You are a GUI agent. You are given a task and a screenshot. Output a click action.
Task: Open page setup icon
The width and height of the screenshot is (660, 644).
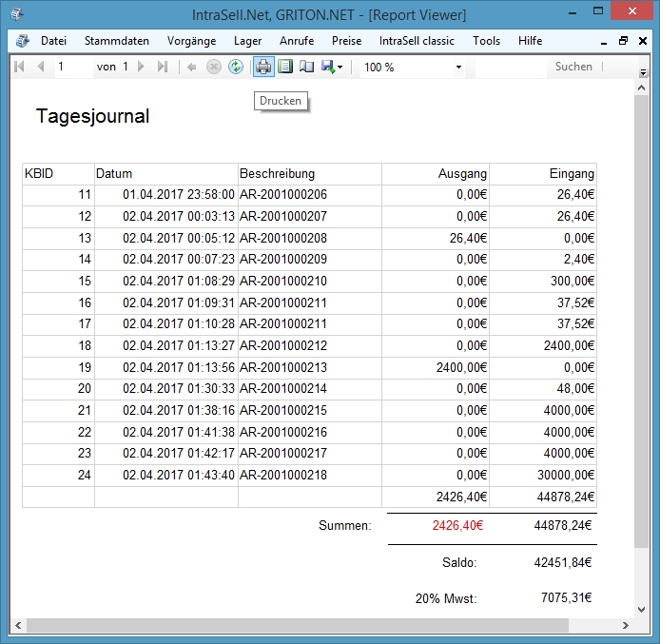(307, 67)
